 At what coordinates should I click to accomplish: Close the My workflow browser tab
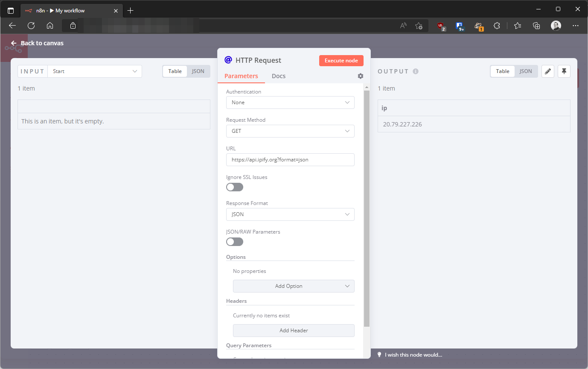tap(116, 11)
